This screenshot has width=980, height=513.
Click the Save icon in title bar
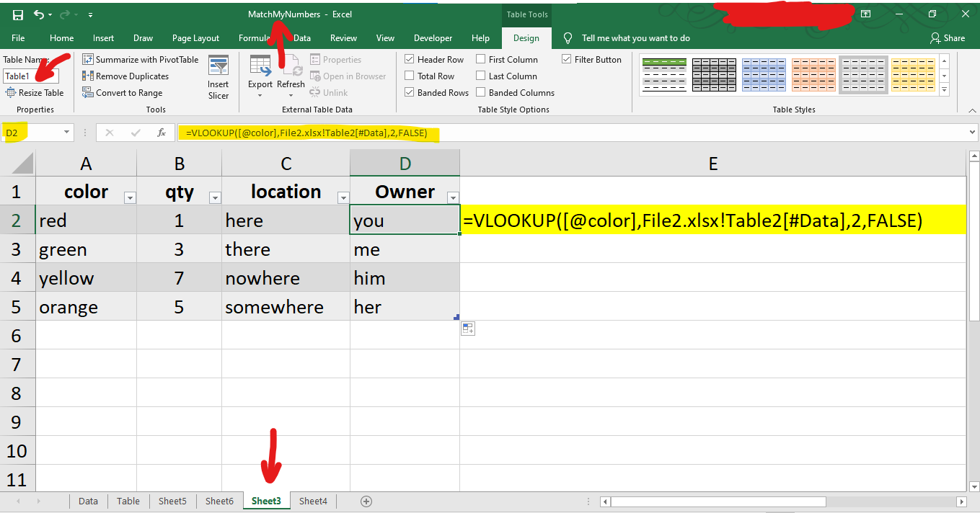click(x=18, y=14)
